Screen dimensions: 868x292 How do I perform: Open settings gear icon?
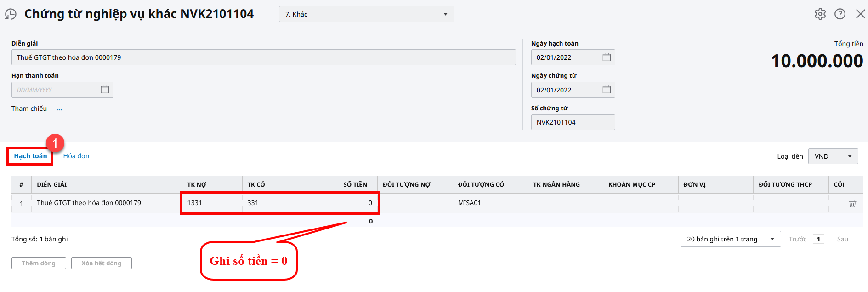click(820, 14)
